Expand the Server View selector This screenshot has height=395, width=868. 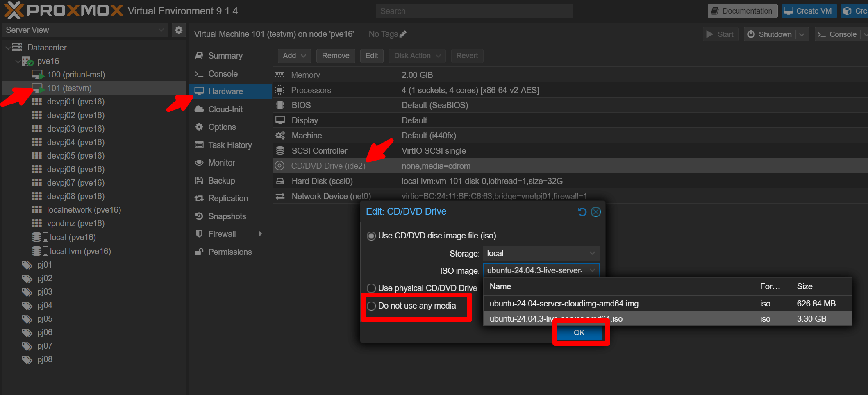[x=85, y=30]
